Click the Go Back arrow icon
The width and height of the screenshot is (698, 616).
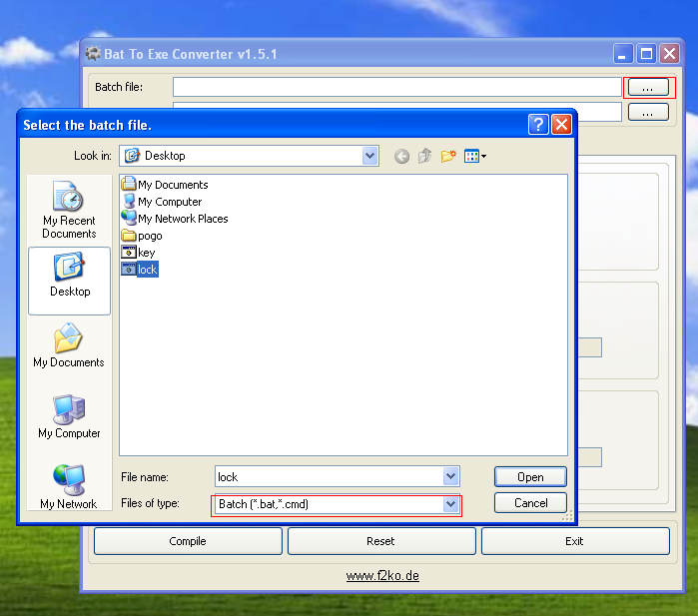pos(401,156)
